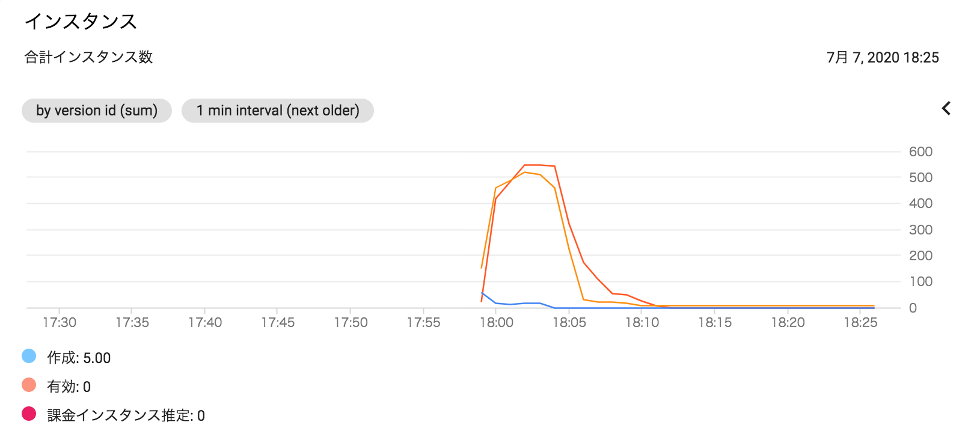Screen dimensions: 980x434
Task: Toggle the 有効: 0 legend label
Action: click(x=69, y=387)
